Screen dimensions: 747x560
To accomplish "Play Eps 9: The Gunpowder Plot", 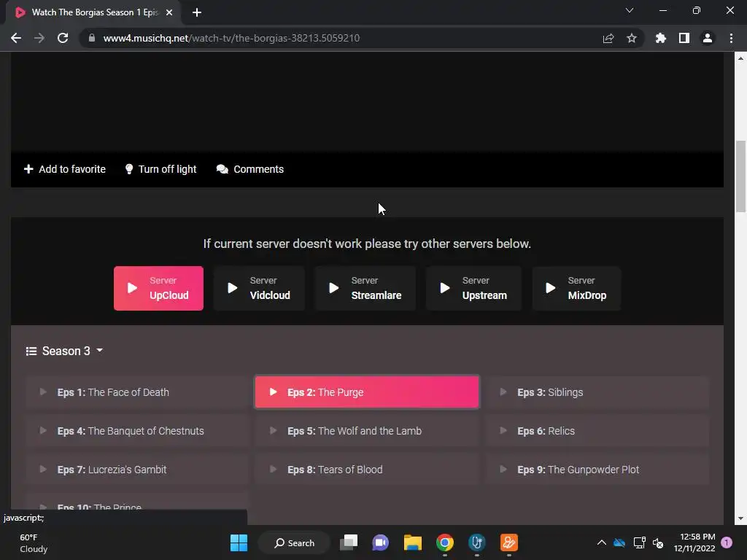I will coord(597,470).
